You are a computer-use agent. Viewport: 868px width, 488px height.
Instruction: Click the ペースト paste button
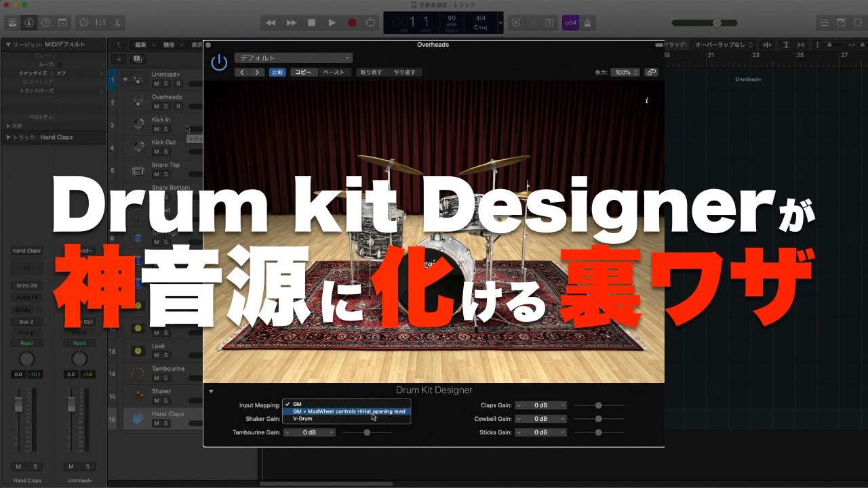(334, 72)
